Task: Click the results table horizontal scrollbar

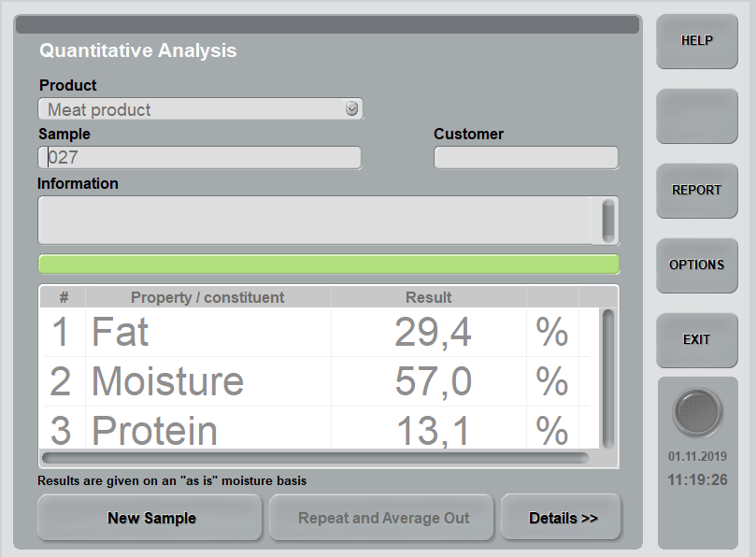Action: [x=315, y=458]
